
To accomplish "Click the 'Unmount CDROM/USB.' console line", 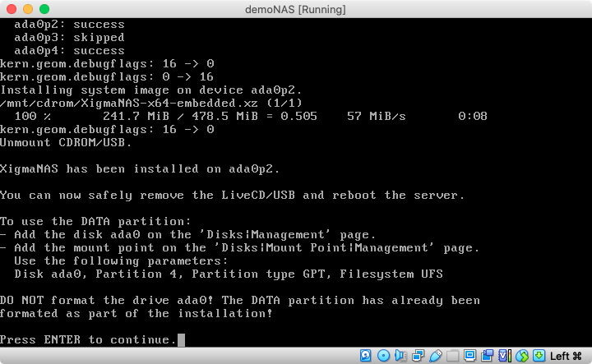I will pyautogui.click(x=66, y=143).
